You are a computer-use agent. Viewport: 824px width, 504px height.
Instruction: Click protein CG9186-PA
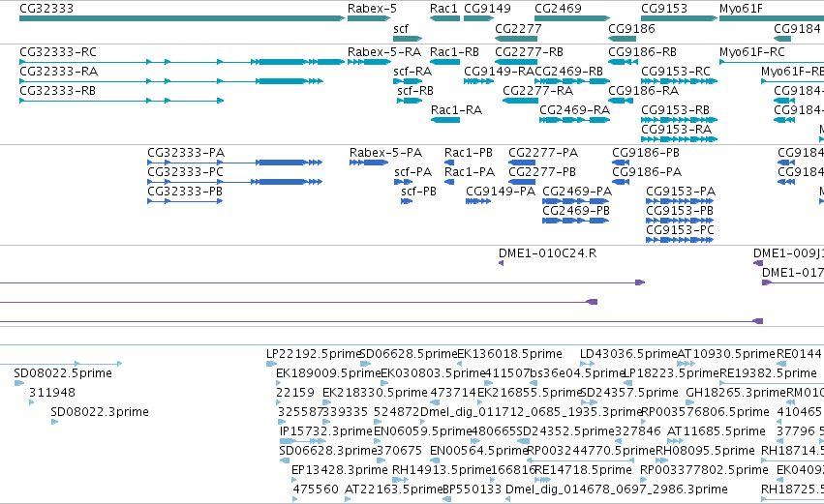pos(647,172)
